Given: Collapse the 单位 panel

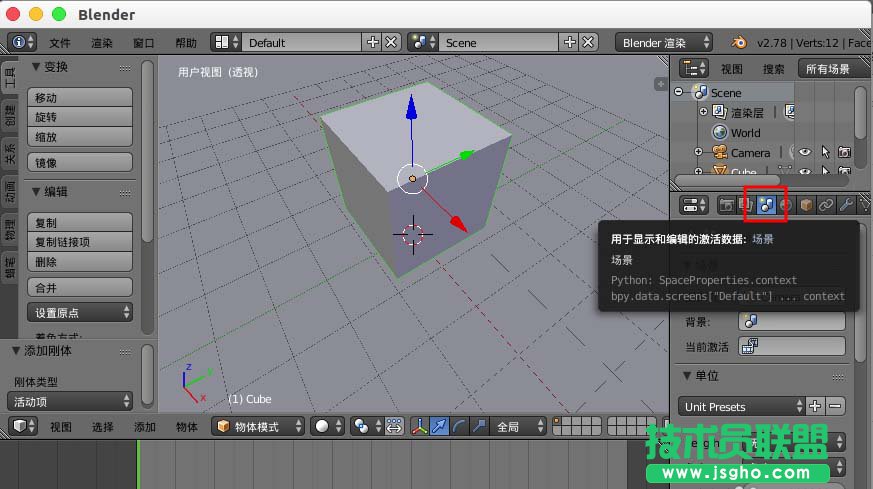Looking at the screenshot, I should [687, 376].
